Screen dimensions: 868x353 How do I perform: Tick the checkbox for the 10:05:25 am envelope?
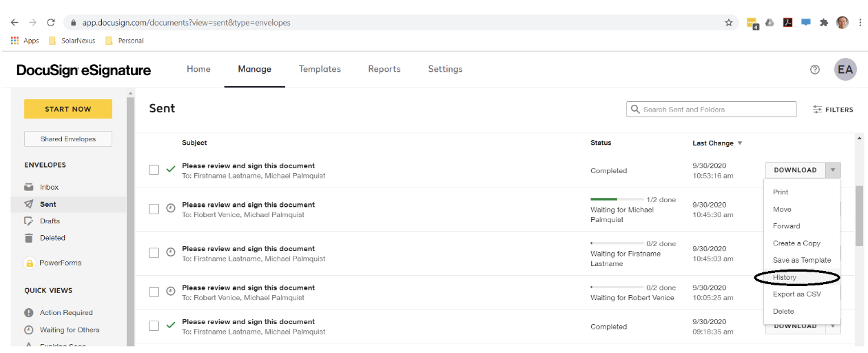(x=154, y=292)
